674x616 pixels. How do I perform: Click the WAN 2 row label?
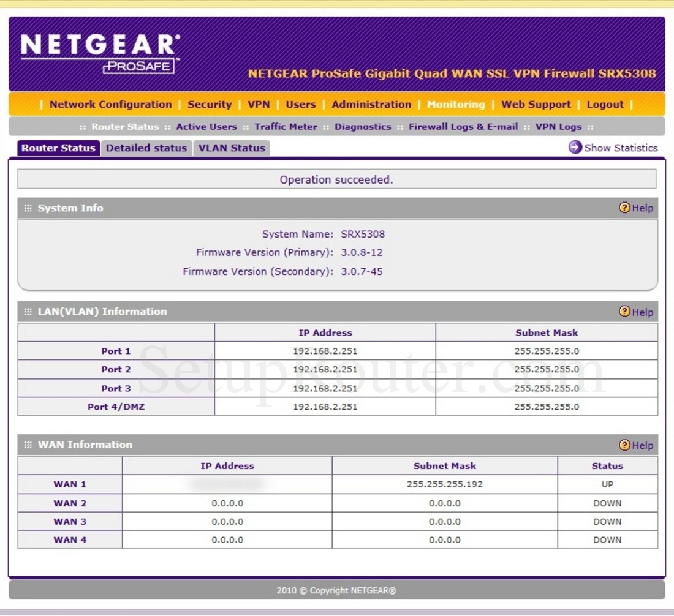point(70,503)
